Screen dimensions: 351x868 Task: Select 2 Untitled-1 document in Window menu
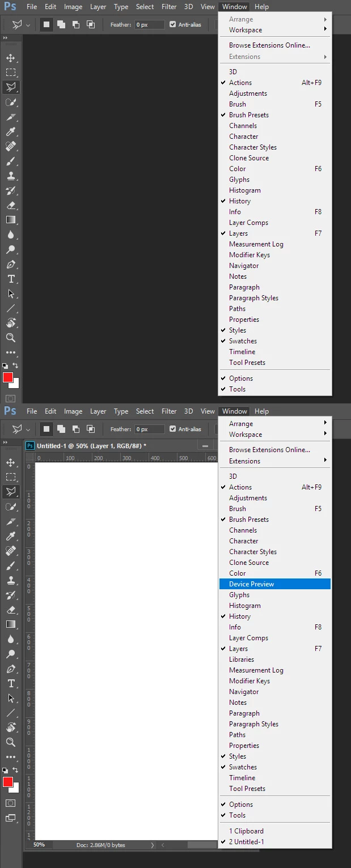click(x=275, y=842)
